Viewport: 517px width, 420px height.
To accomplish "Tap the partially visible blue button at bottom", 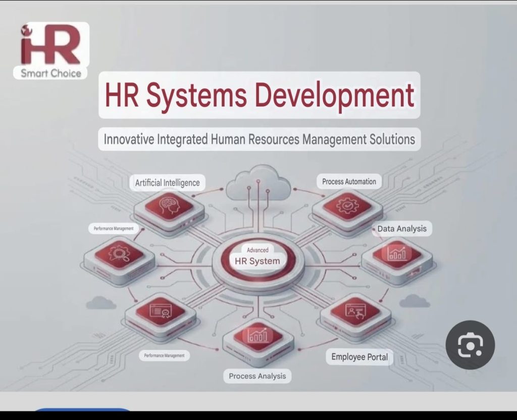I will pos(82,409).
